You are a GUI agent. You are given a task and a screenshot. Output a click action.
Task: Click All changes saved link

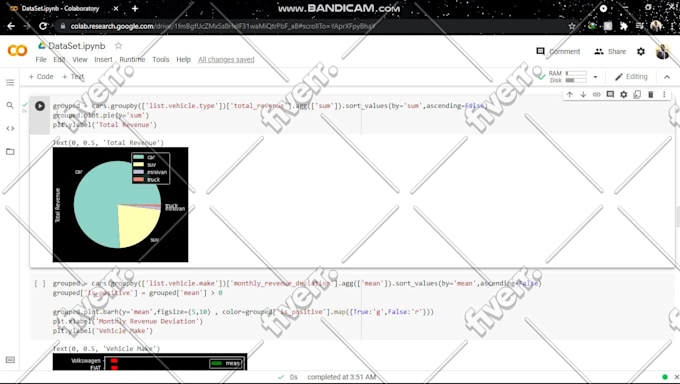(226, 59)
